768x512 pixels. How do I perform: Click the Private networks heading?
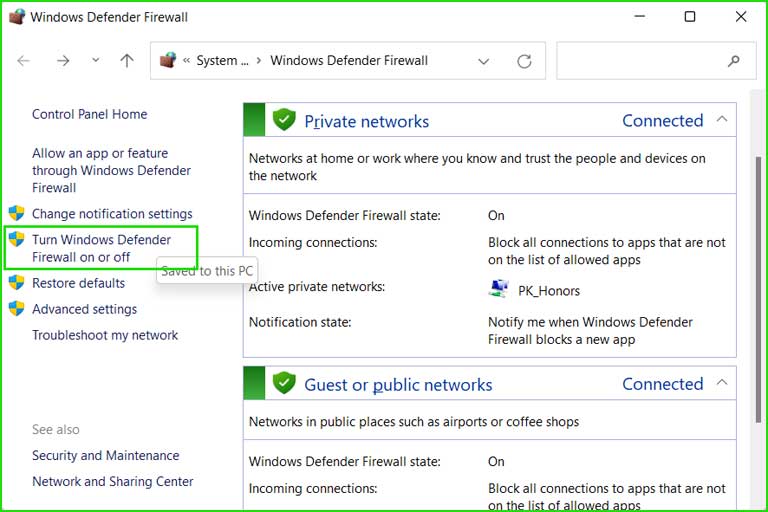coord(366,122)
